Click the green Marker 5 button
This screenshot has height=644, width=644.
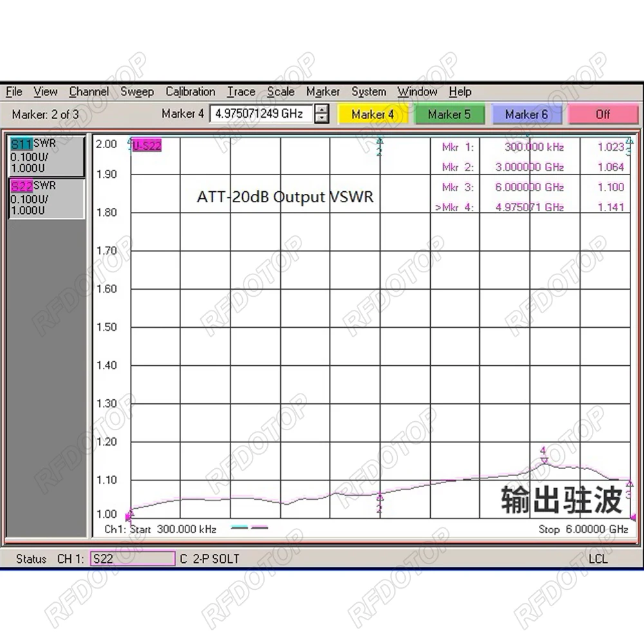pyautogui.click(x=450, y=114)
